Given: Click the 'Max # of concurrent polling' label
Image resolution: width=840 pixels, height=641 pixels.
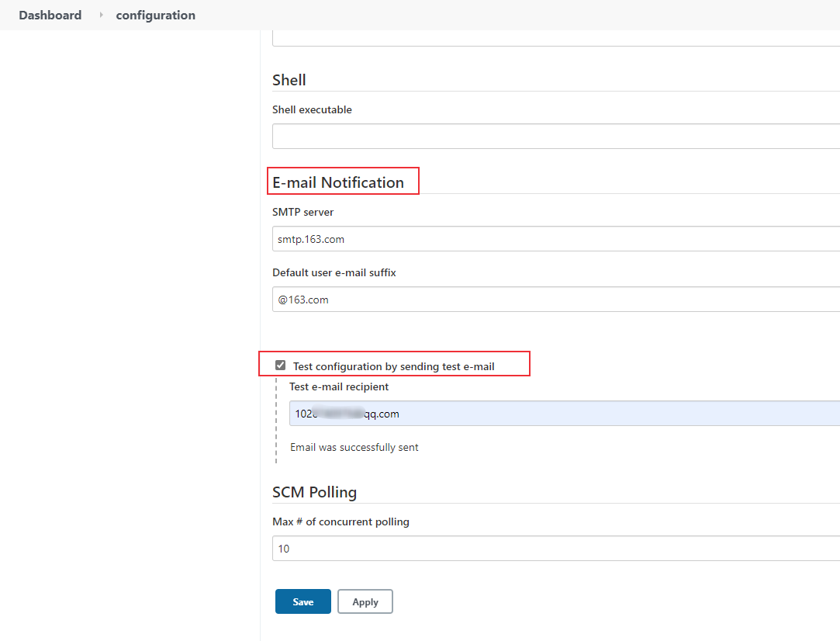Looking at the screenshot, I should (x=340, y=521).
